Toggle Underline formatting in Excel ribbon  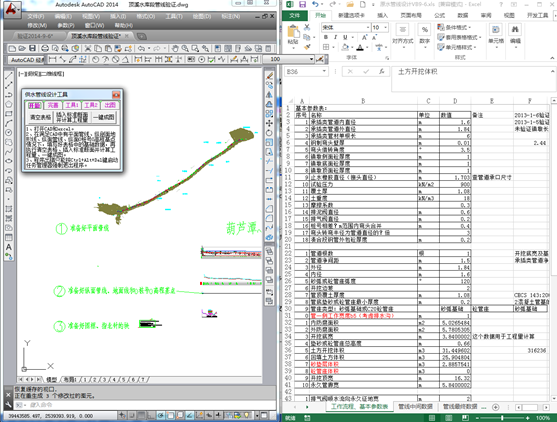coord(345,37)
